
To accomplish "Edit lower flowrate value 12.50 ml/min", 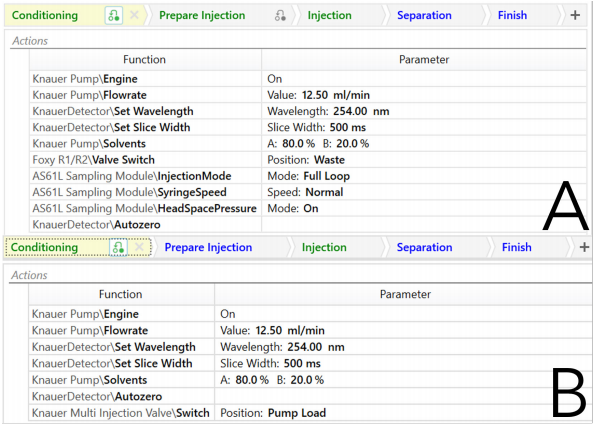I will pos(272,330).
